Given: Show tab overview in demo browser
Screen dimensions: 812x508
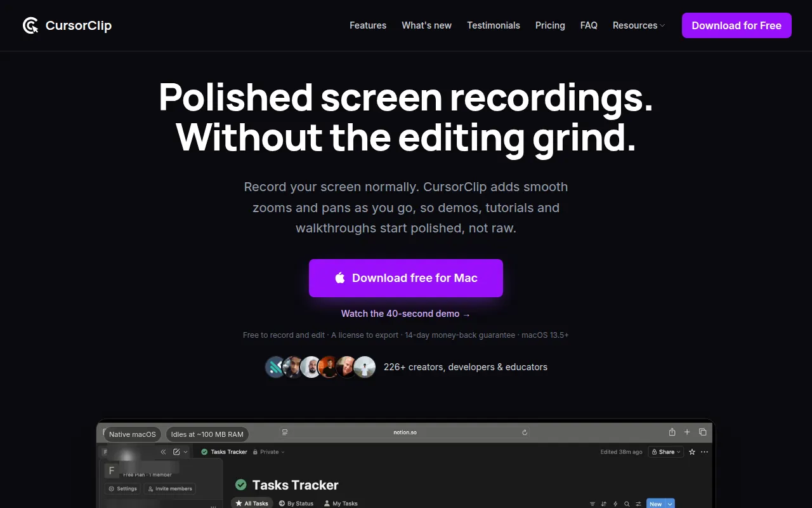Looking at the screenshot, I should [x=702, y=432].
